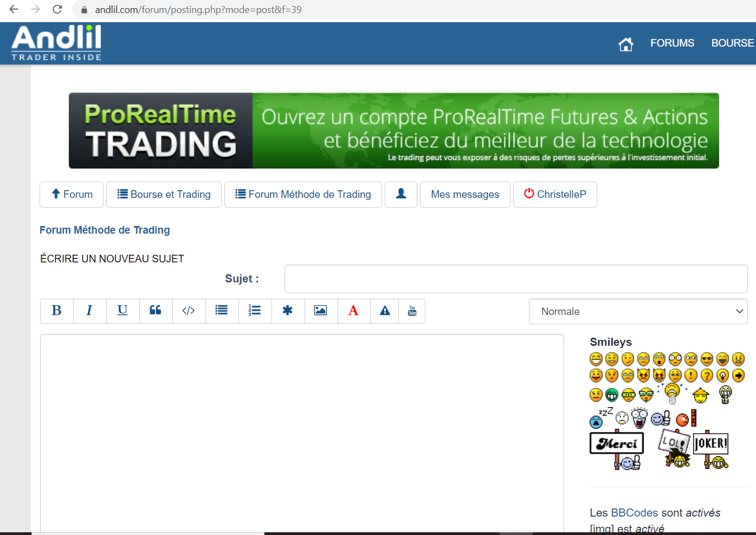Viewport: 756px width, 535px height.
Task: Insert a code block using the </> icon
Action: [x=189, y=311]
